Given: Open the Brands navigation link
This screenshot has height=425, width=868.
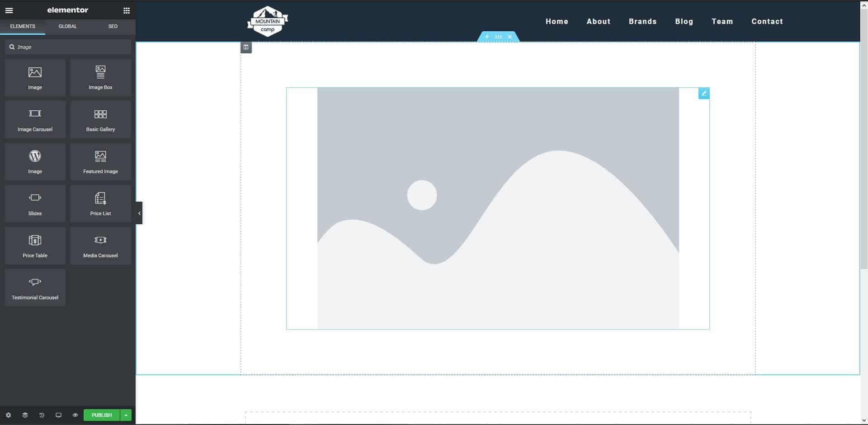Looking at the screenshot, I should (642, 21).
